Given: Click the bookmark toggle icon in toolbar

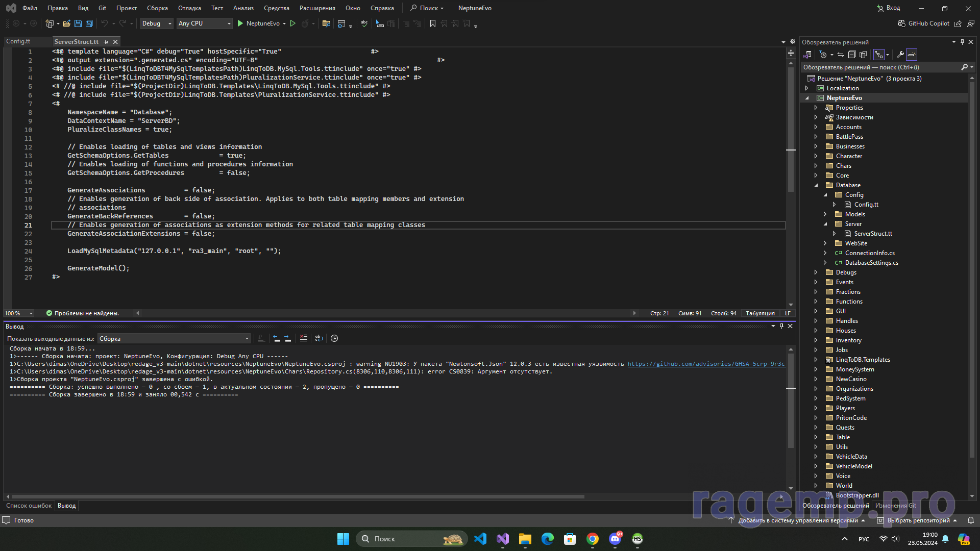Looking at the screenshot, I should [x=433, y=23].
